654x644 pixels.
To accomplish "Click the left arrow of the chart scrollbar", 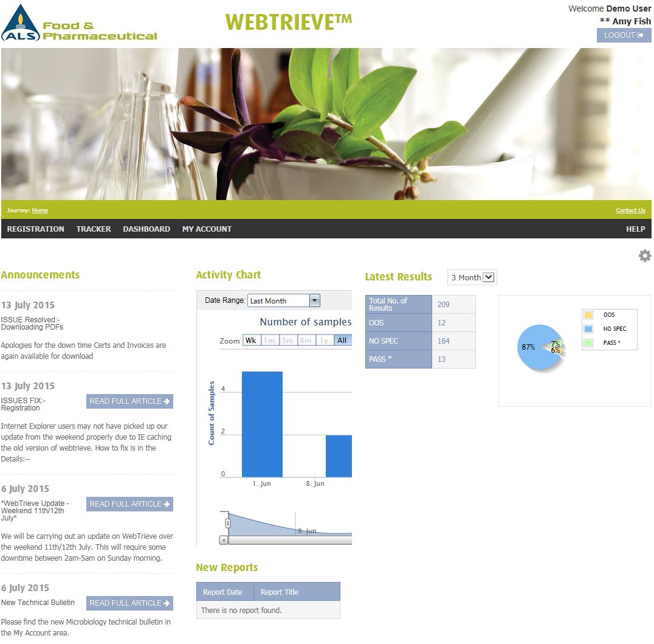I will pyautogui.click(x=224, y=540).
